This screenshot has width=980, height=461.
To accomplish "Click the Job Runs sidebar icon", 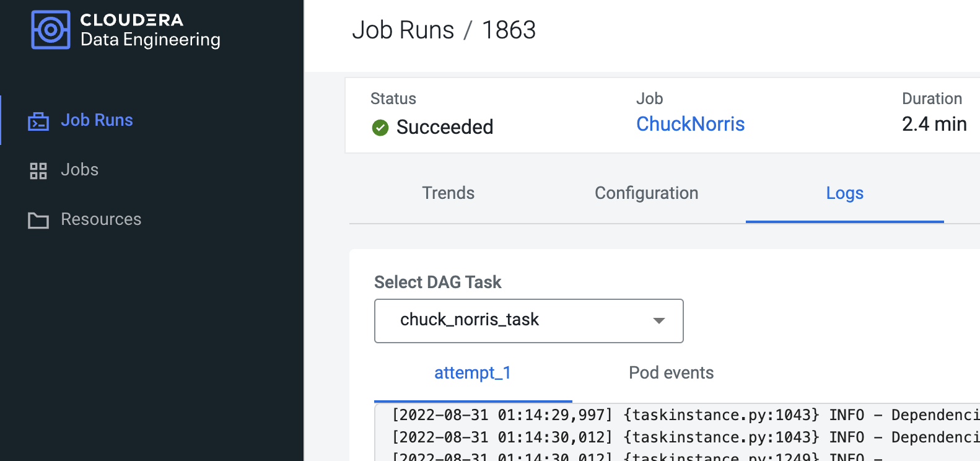I will pos(38,121).
